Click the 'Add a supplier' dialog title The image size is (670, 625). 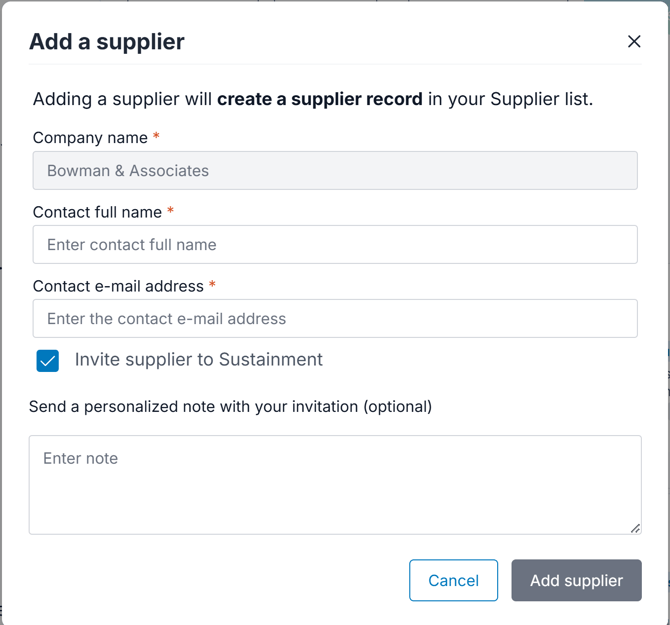click(107, 42)
